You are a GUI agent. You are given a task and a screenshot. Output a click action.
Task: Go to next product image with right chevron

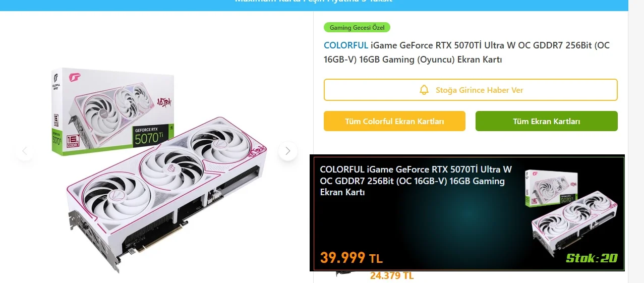click(x=288, y=151)
